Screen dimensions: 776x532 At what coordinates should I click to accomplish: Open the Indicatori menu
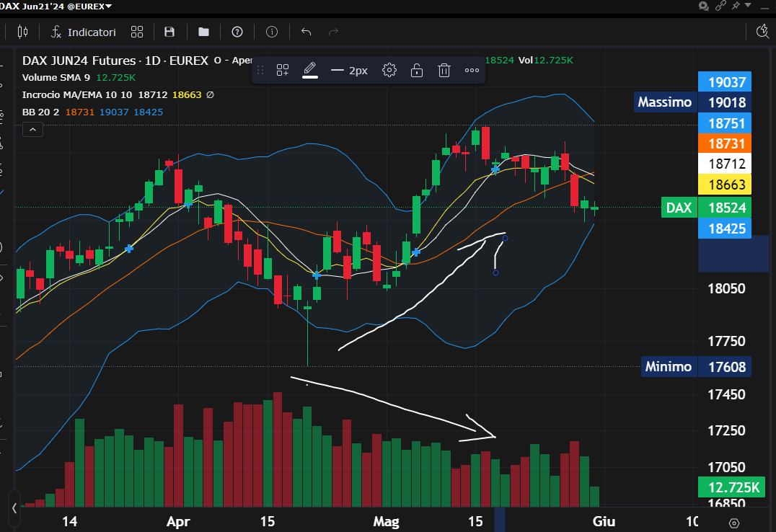coord(84,32)
